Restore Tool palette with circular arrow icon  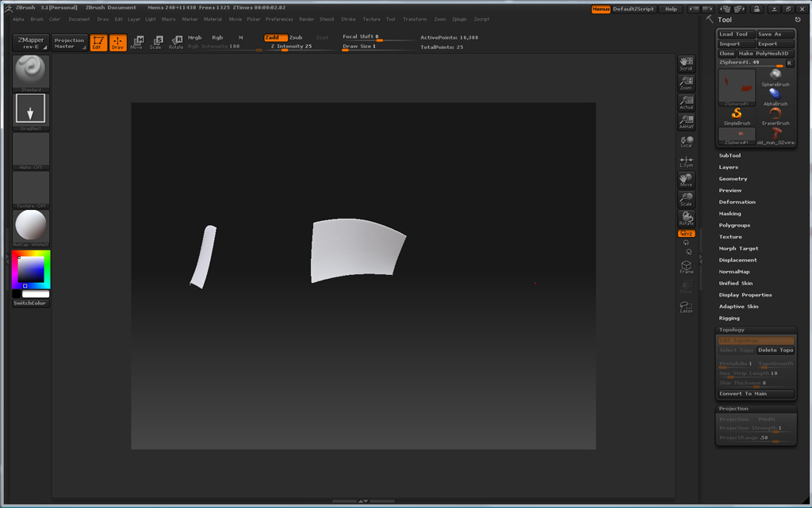point(798,20)
